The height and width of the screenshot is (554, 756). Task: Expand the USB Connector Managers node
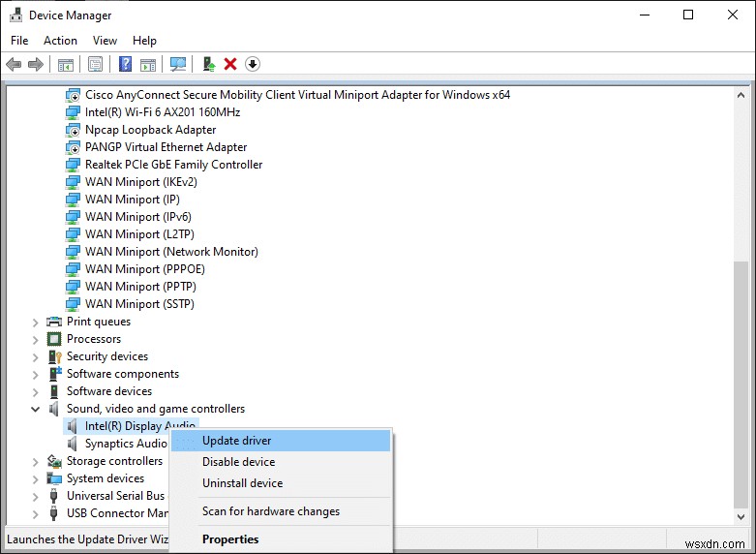[35, 513]
